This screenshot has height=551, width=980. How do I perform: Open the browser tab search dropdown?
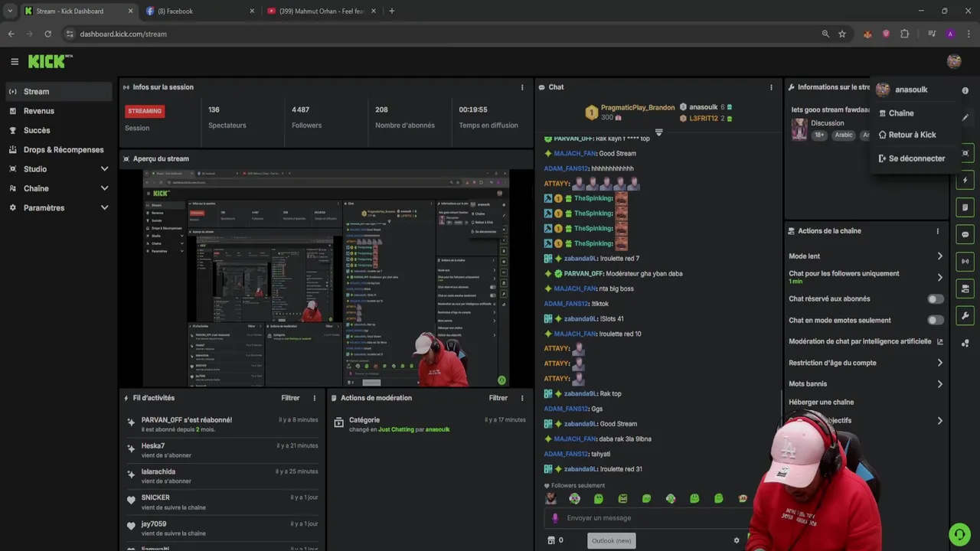(x=10, y=11)
